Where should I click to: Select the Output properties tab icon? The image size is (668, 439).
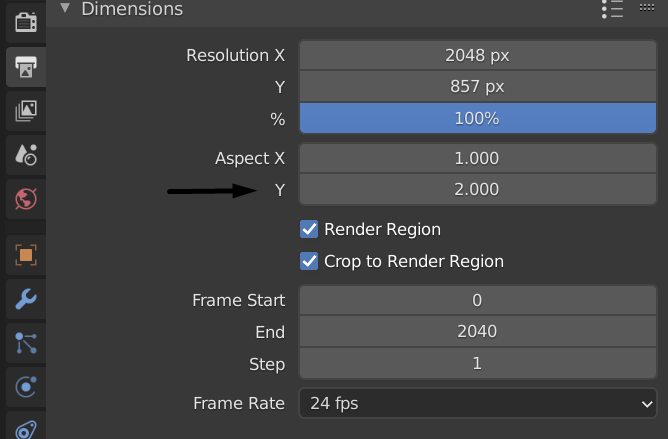point(26,67)
